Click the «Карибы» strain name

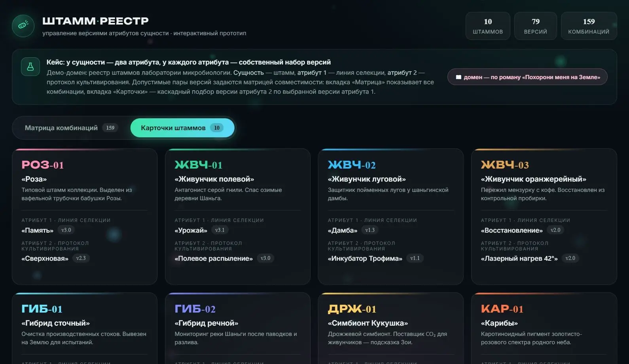499,323
